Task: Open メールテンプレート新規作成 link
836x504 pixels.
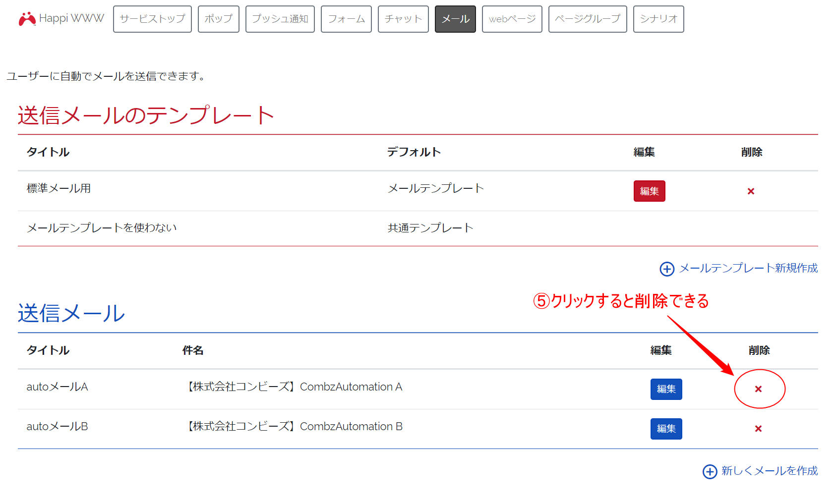Action: [x=748, y=268]
